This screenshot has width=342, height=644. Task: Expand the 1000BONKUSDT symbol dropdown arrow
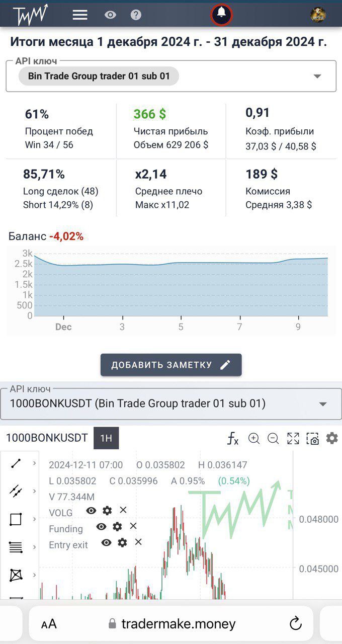coord(323,404)
